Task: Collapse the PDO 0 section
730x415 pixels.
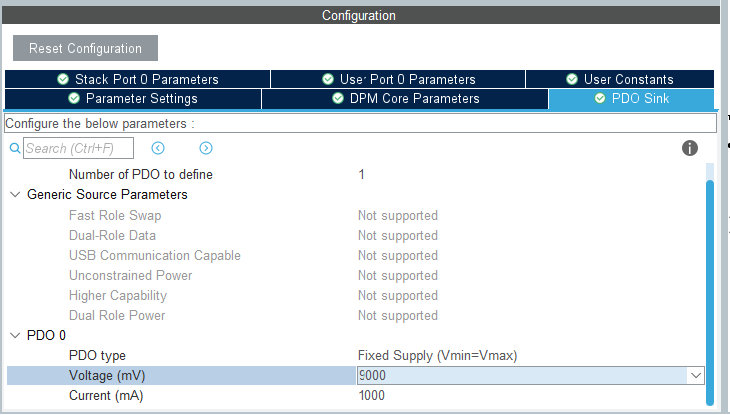Action: pos(14,335)
